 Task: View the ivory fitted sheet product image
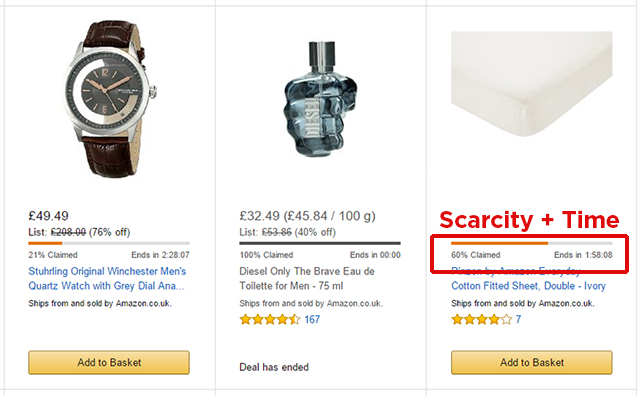coord(531,84)
